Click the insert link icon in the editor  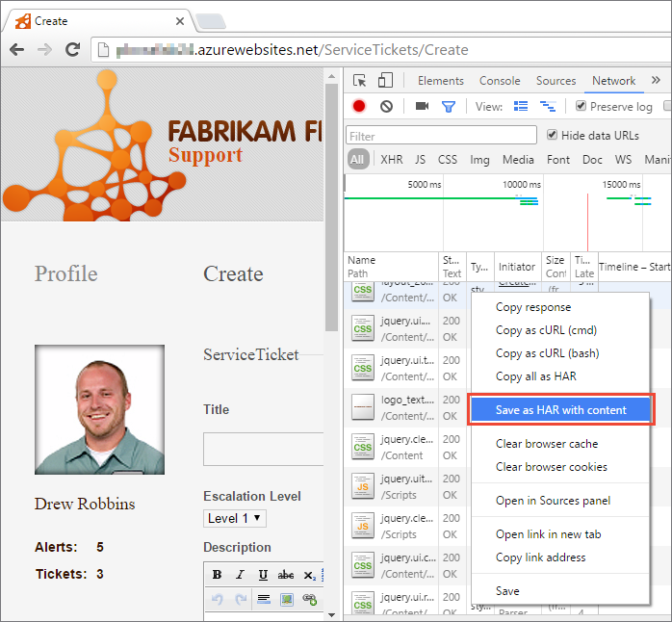310,599
